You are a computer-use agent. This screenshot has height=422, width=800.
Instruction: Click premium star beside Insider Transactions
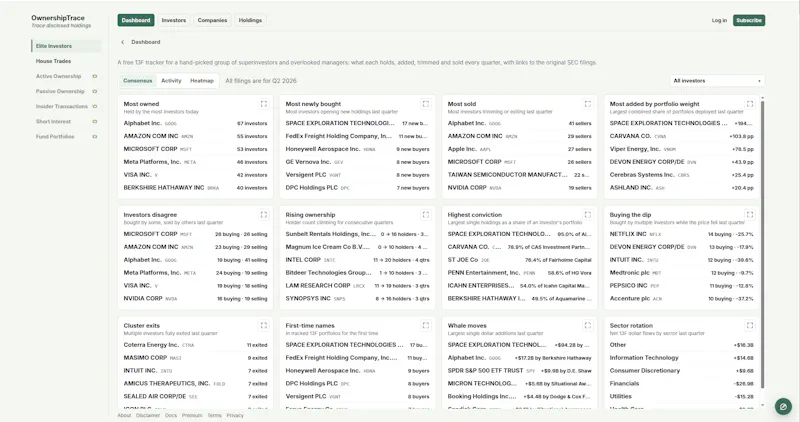94,107
